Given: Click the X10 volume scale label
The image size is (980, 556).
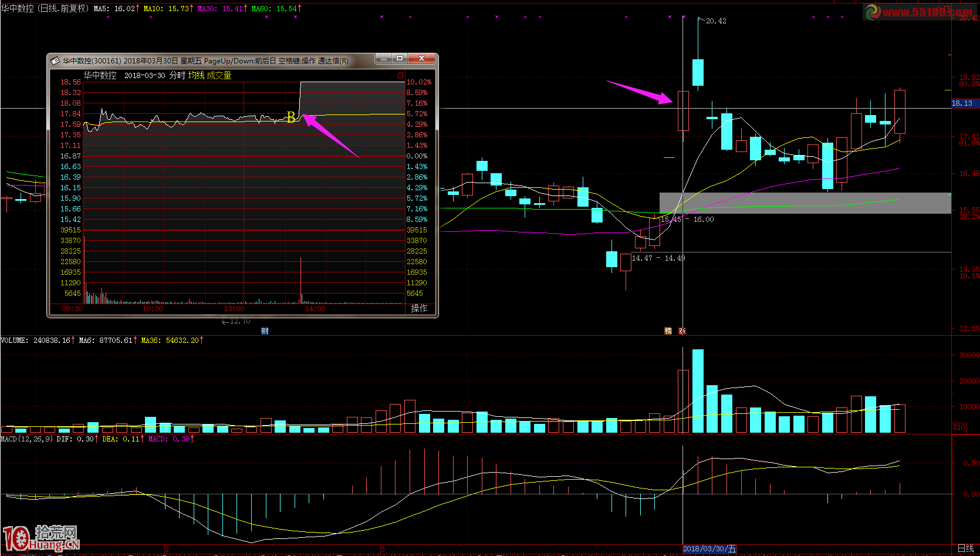Looking at the screenshot, I should [x=959, y=427].
